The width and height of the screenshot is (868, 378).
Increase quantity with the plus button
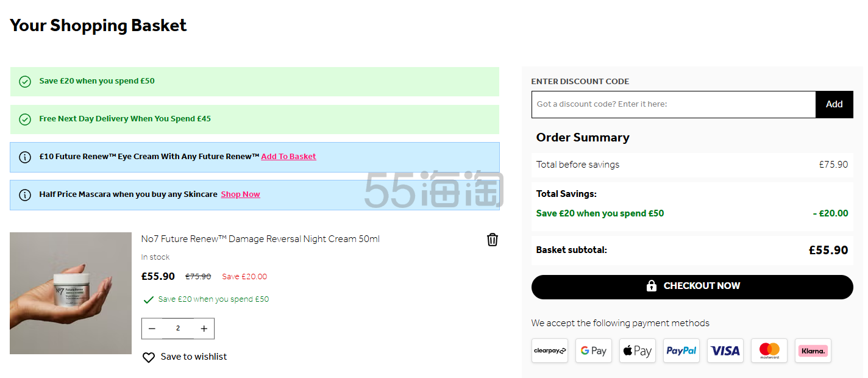pyautogui.click(x=204, y=329)
